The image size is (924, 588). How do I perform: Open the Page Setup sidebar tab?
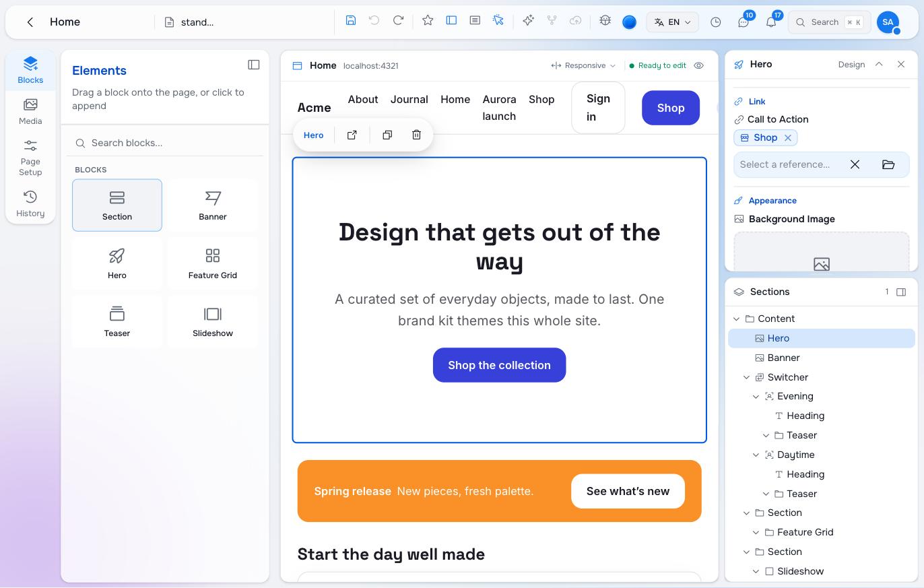(30, 158)
